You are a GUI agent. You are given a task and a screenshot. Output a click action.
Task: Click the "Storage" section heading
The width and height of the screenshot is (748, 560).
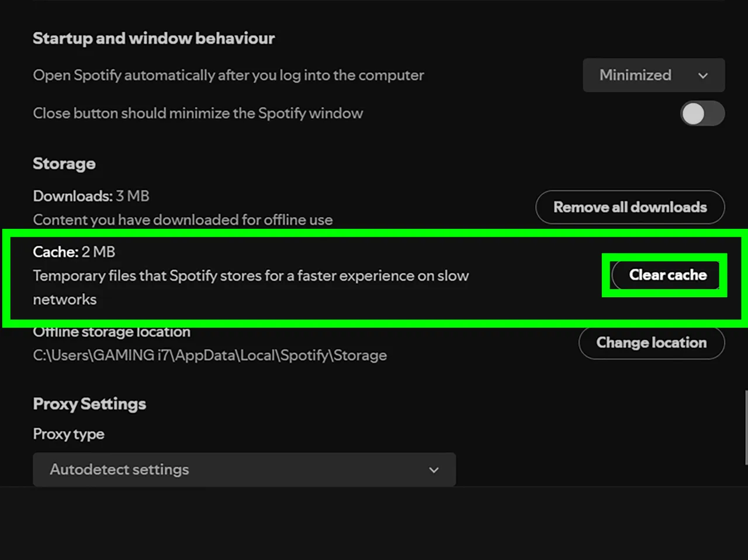[x=64, y=164]
